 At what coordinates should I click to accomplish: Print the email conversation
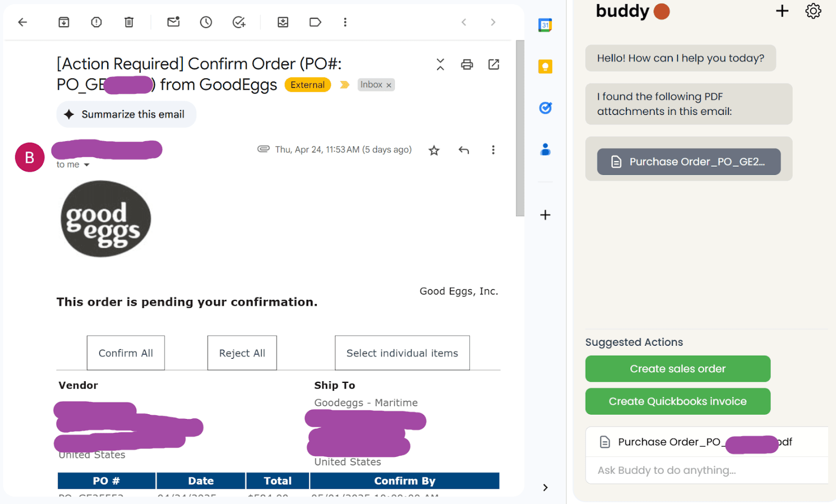(x=467, y=64)
